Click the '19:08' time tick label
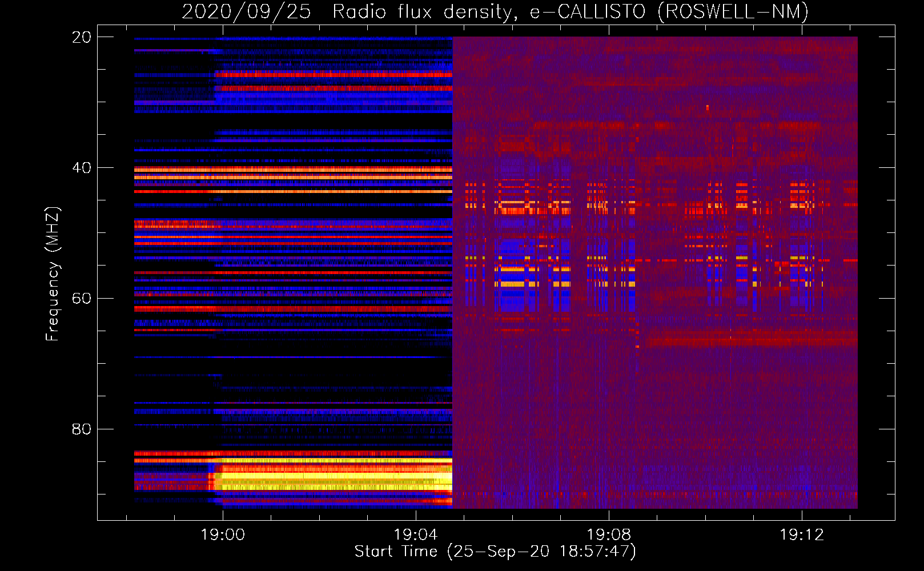The width and height of the screenshot is (924, 571). (609, 534)
